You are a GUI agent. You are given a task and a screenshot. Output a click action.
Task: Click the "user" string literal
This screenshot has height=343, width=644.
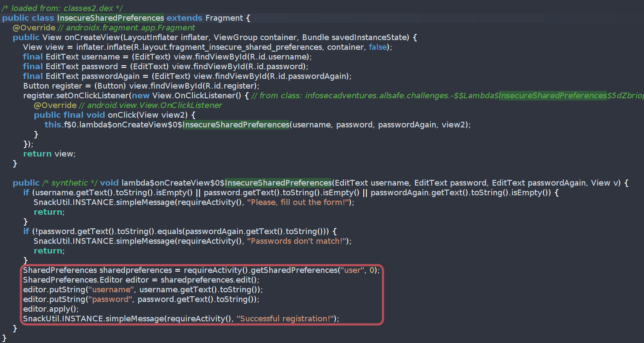pyautogui.click(x=351, y=270)
